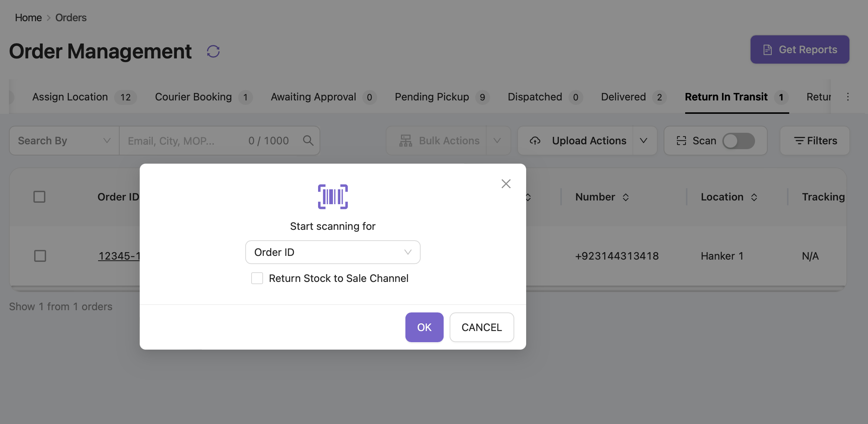Screen dimensions: 868x424
Task: Open the Pending Pickup tab
Action: (x=442, y=97)
